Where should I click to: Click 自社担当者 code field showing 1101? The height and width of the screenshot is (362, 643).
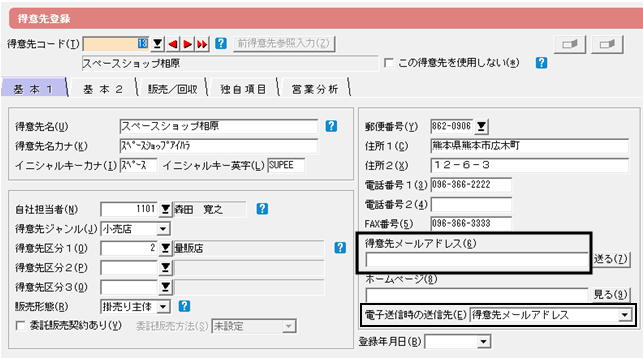(x=129, y=209)
